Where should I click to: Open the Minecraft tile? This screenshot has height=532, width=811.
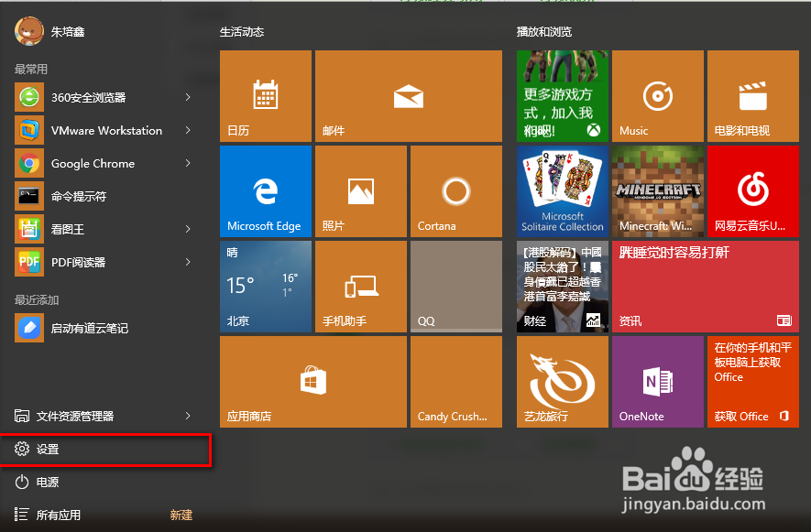658,191
